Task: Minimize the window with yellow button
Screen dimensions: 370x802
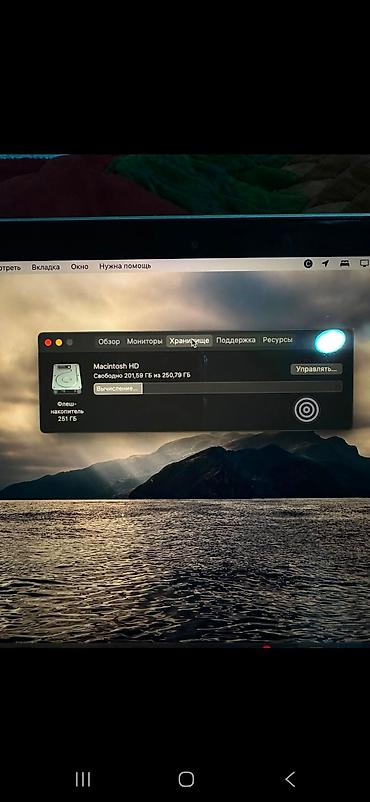Action: [x=59, y=343]
